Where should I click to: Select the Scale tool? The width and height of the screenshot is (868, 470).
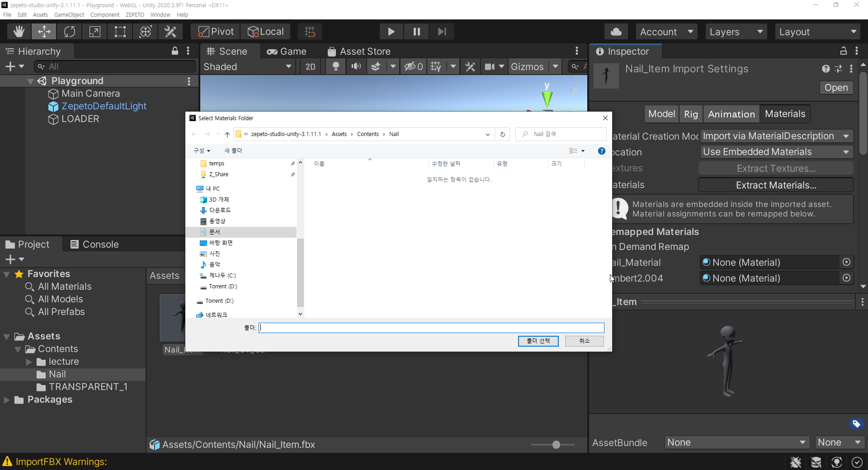click(94, 32)
